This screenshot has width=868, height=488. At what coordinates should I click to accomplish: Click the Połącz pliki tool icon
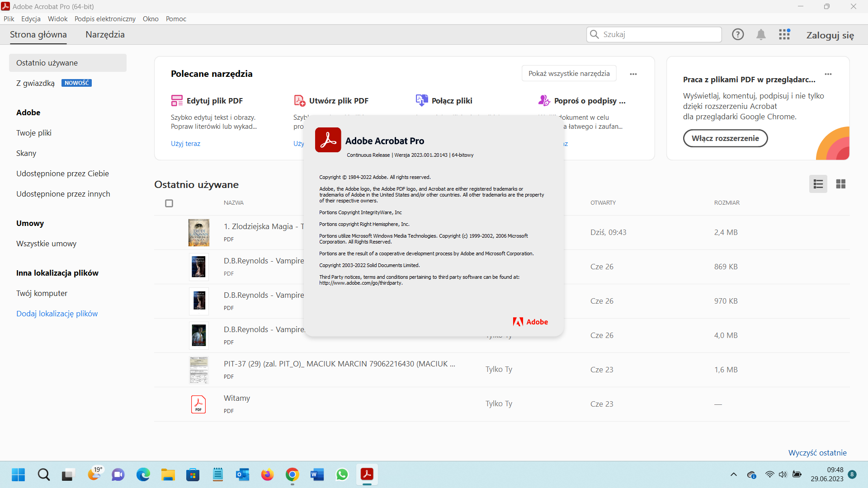point(422,100)
